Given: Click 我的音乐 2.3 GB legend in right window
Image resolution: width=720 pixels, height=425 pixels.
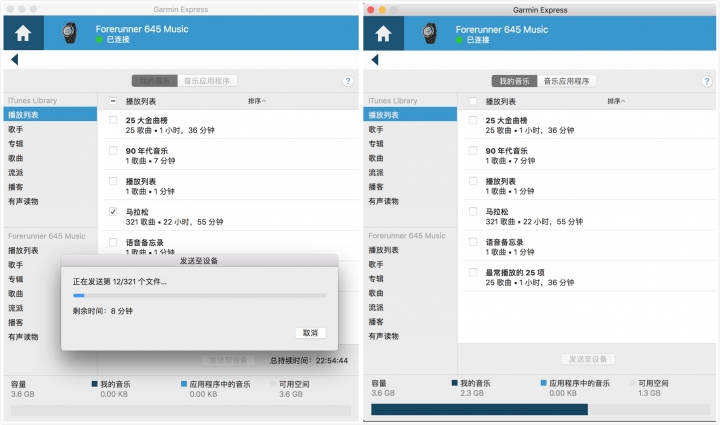Looking at the screenshot, I should tap(471, 388).
